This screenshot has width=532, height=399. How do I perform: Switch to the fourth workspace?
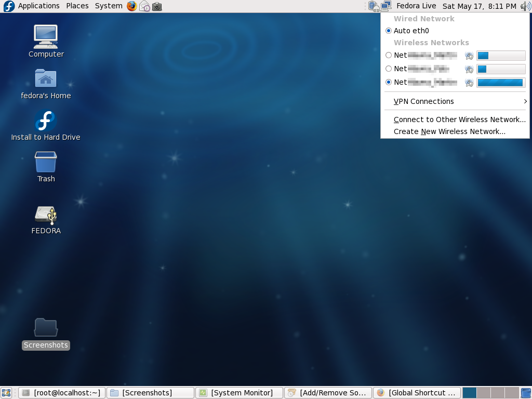[x=512, y=393]
